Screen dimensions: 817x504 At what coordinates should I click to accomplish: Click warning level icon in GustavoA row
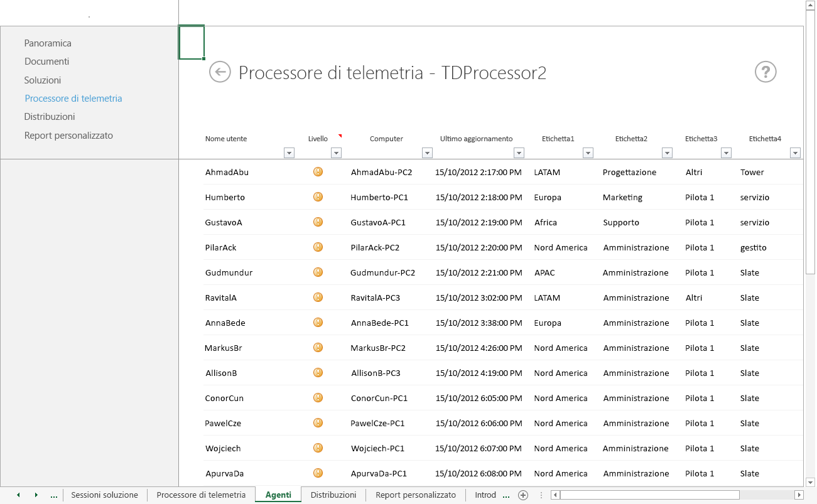[318, 222]
